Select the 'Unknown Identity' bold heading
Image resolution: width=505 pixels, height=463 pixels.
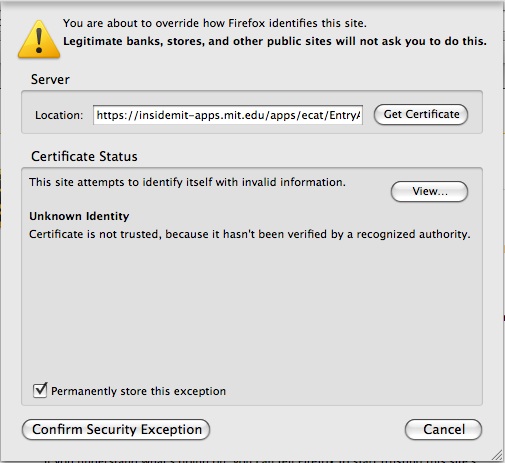79,216
